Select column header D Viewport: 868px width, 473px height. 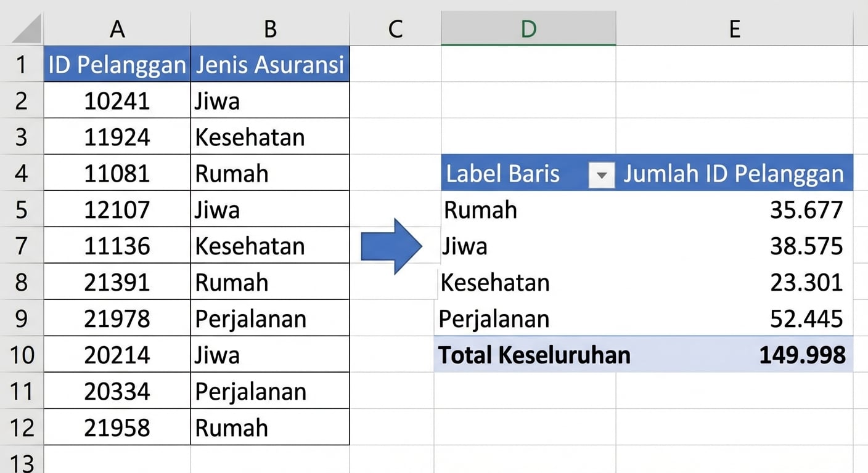(x=528, y=28)
